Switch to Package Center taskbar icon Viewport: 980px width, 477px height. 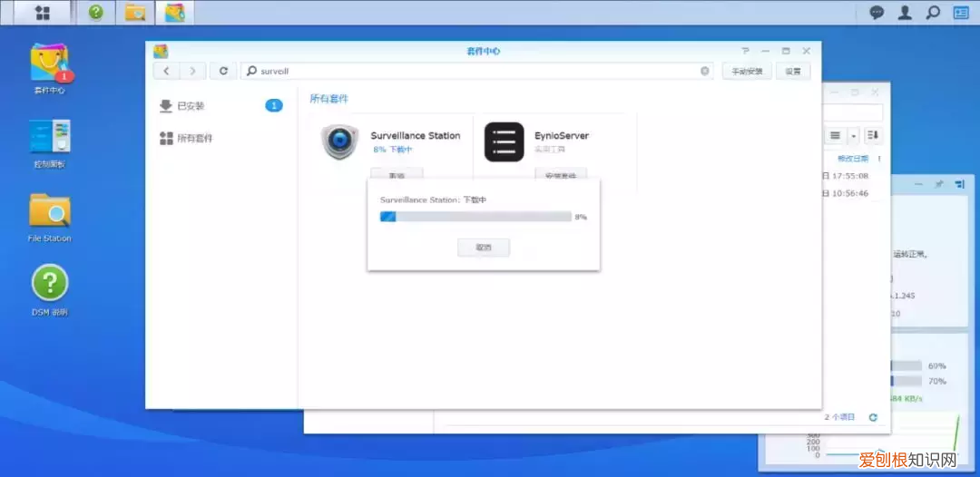tap(174, 13)
